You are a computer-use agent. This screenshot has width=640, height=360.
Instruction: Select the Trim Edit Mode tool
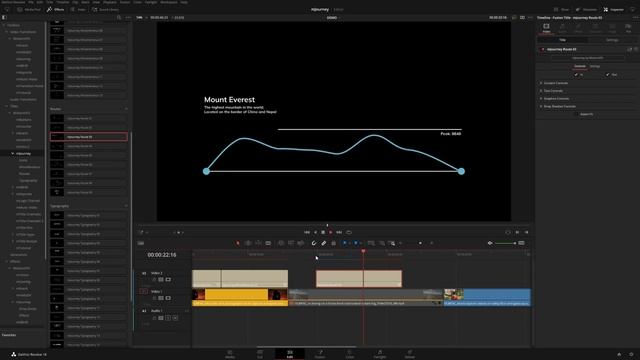(x=248, y=243)
